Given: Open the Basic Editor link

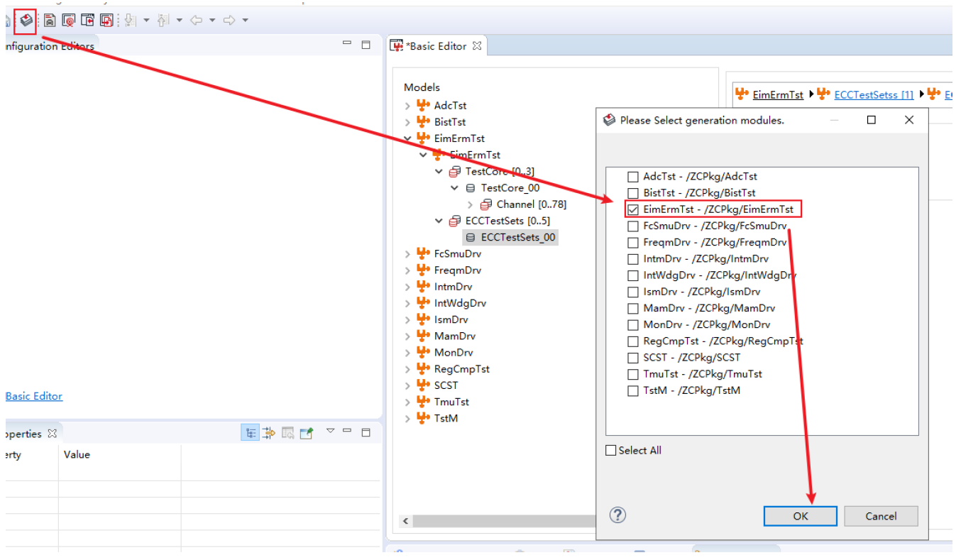Looking at the screenshot, I should 34,396.
